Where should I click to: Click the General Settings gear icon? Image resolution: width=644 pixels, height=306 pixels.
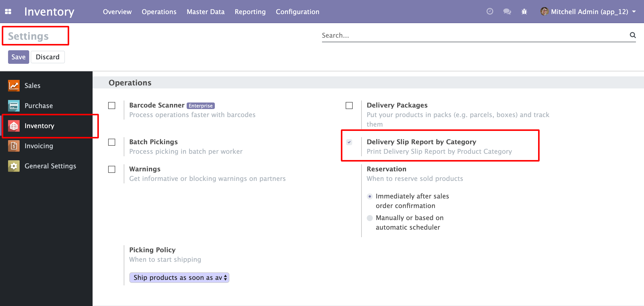click(14, 166)
